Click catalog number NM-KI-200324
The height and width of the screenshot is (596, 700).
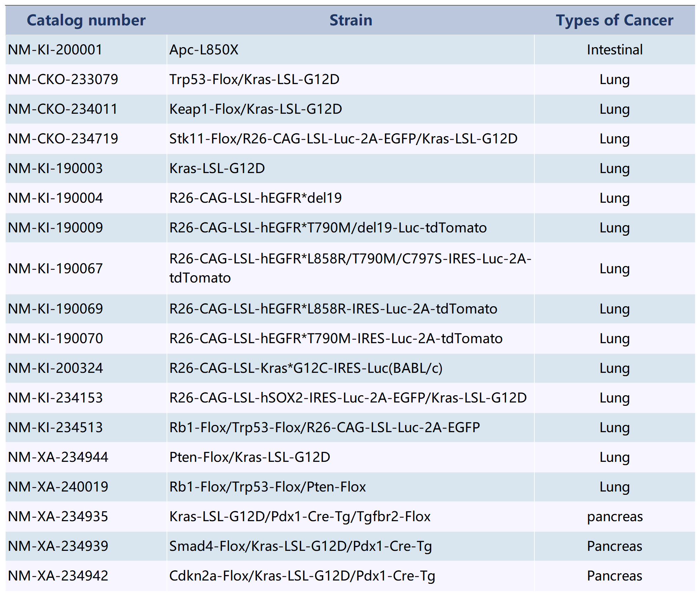click(x=55, y=368)
